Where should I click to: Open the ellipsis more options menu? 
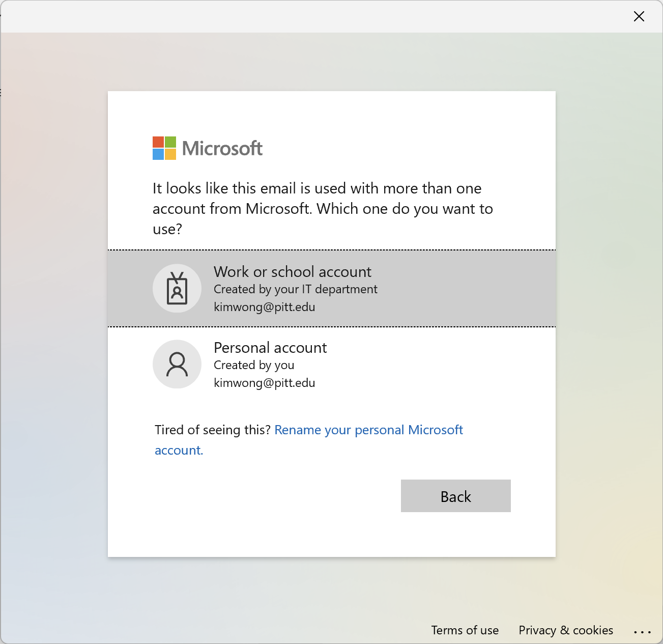point(642,632)
